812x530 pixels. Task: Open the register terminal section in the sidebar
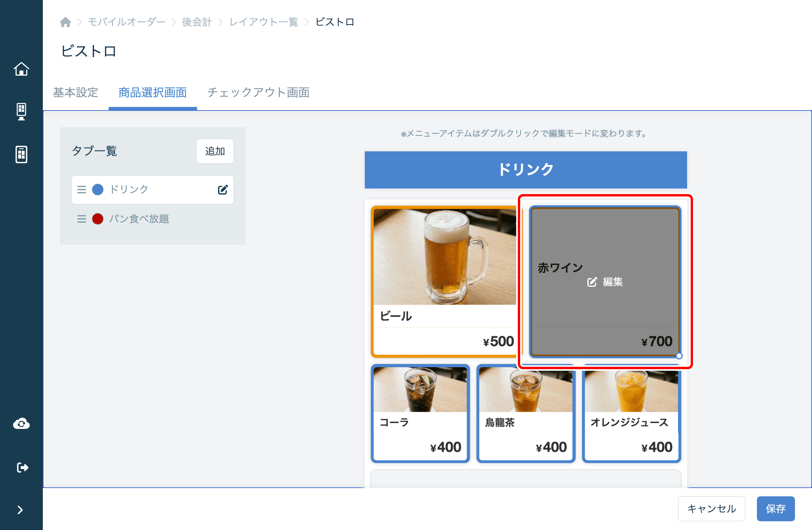(21, 111)
